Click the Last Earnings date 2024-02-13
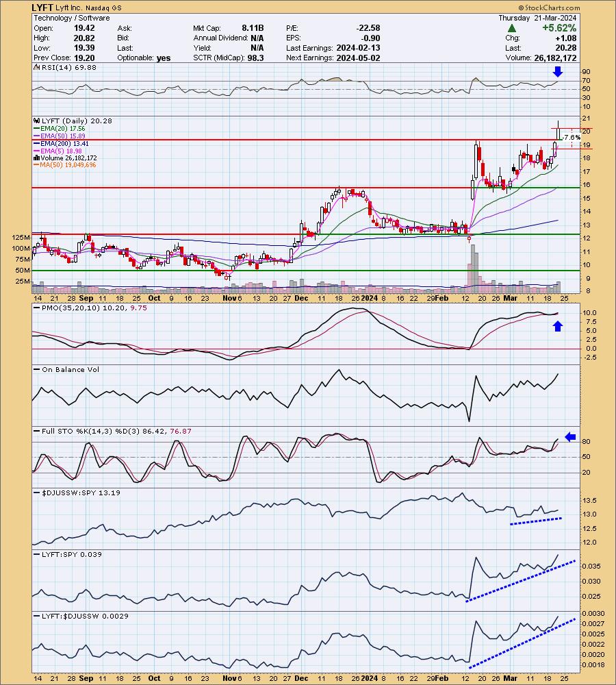The height and width of the screenshot is (685, 616). pos(358,48)
